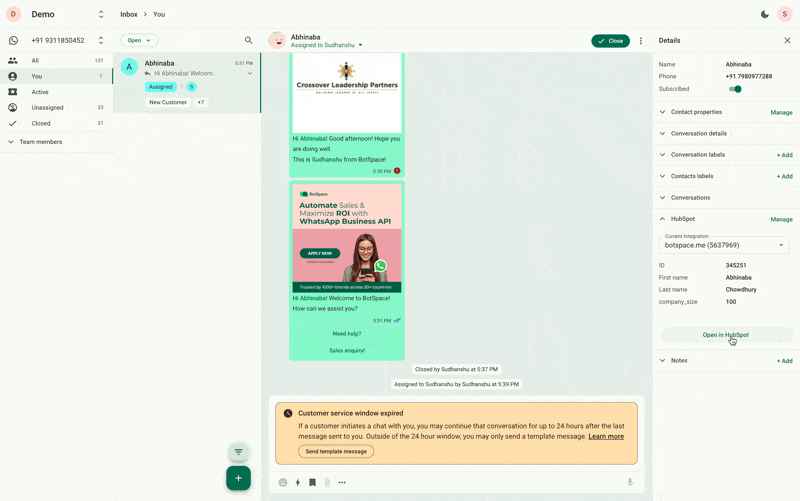This screenshot has width=800, height=501.
Task: Add a conversation label
Action: point(785,155)
